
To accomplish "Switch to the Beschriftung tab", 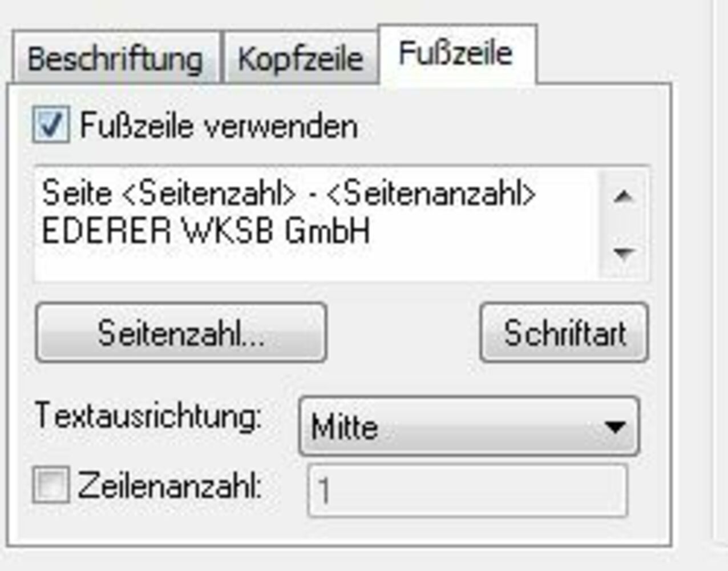I will [115, 59].
